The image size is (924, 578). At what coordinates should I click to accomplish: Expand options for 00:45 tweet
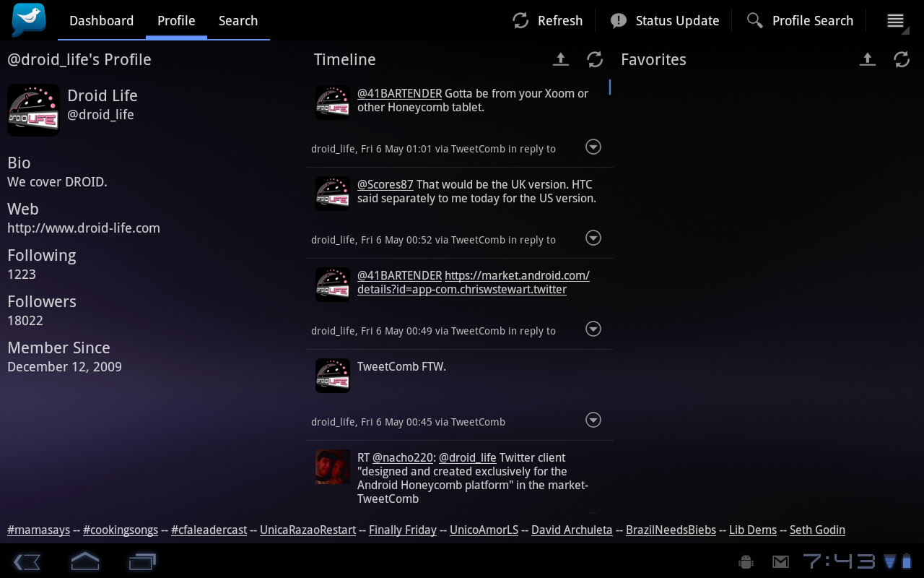click(x=593, y=420)
